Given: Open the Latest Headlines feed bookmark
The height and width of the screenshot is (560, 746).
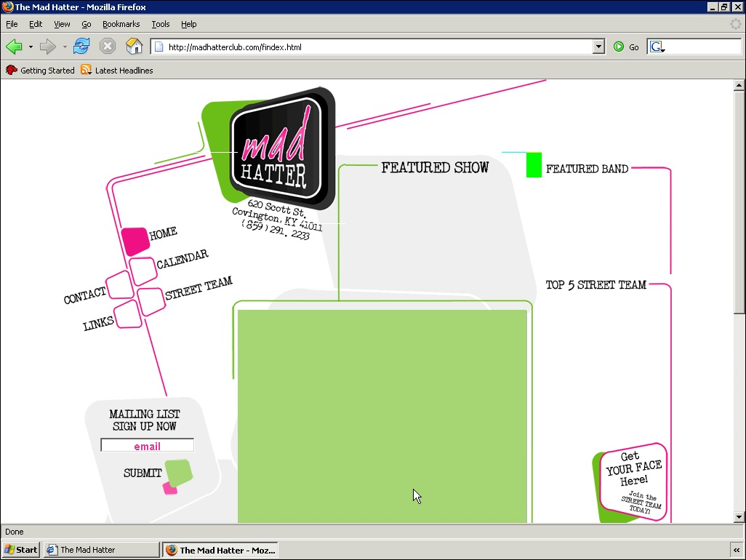Looking at the screenshot, I should tap(117, 71).
